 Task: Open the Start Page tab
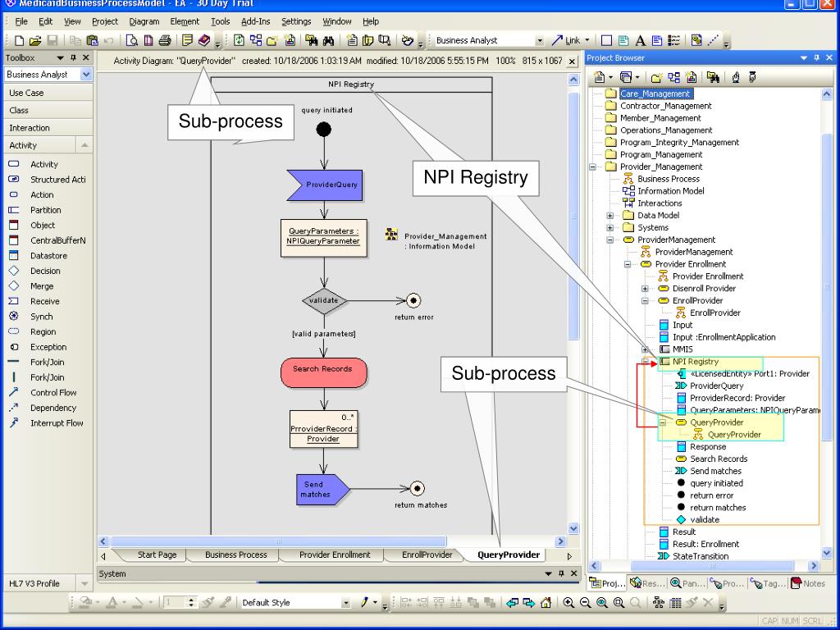(157, 555)
